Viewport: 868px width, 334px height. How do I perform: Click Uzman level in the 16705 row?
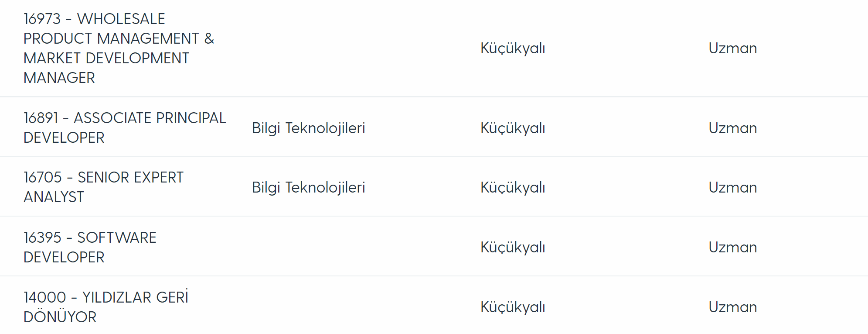(733, 187)
